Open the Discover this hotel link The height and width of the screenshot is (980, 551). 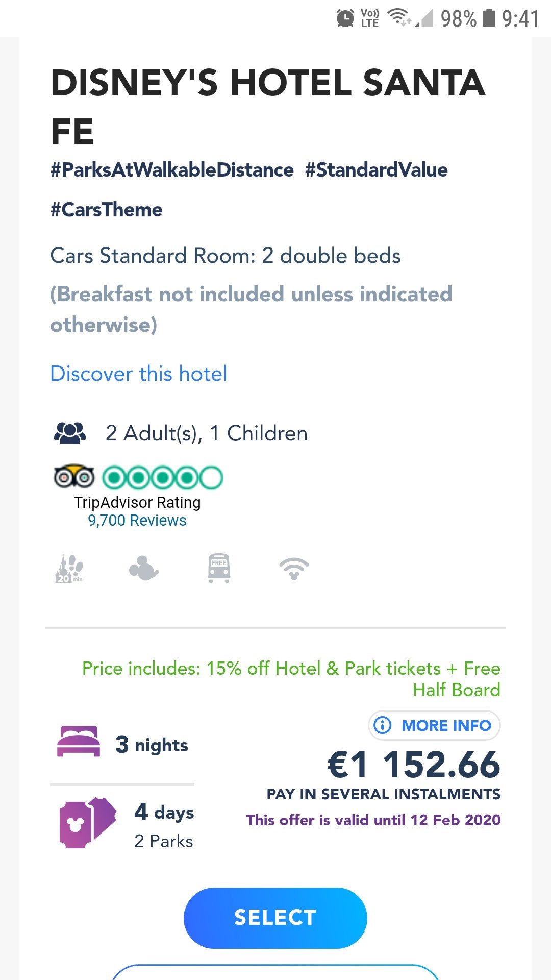tap(139, 374)
